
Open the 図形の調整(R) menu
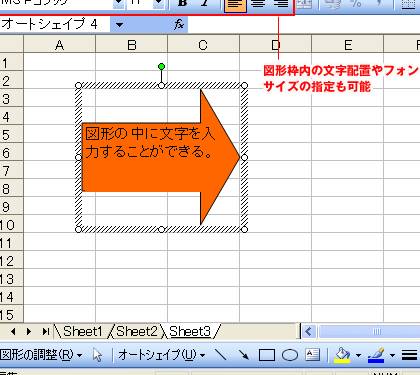pyautogui.click(x=41, y=355)
